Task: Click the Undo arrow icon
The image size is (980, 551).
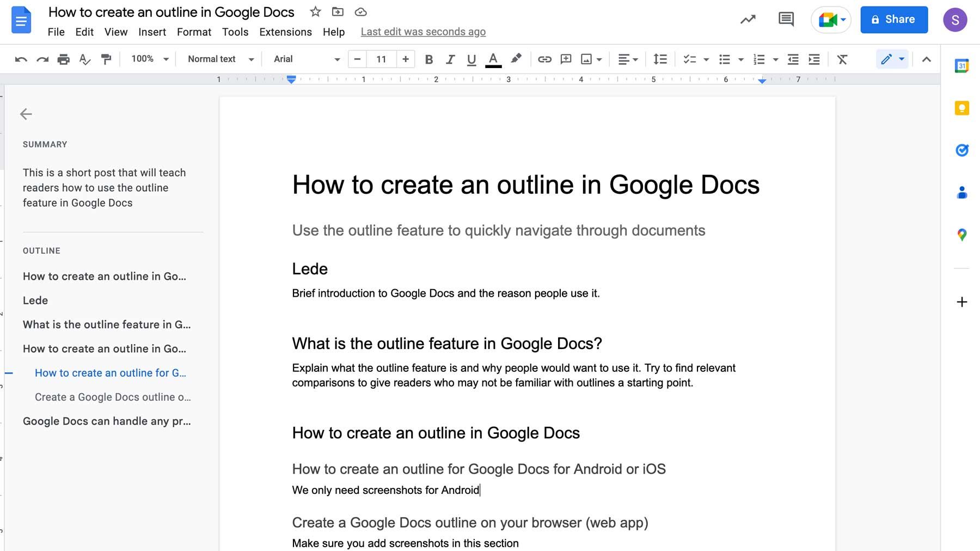Action: (x=21, y=59)
